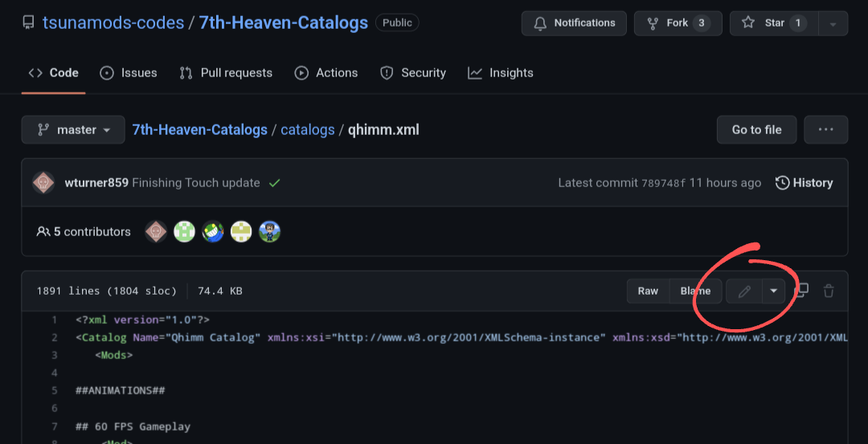This screenshot has width=868, height=444.
Task: Open latest commit hash 789748f
Action: point(663,183)
